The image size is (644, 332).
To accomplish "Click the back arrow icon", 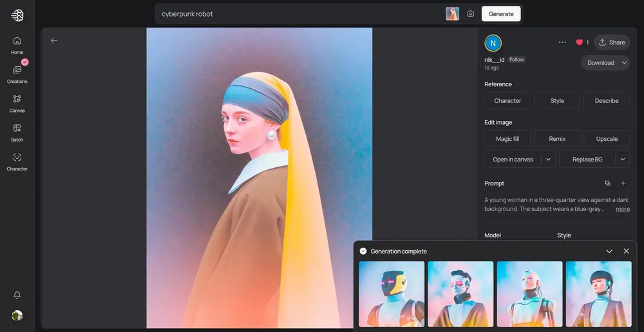I will [54, 41].
